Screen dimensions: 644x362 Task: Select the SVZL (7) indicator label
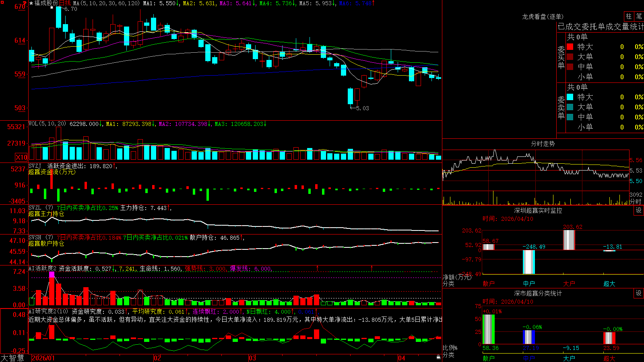[41, 208]
